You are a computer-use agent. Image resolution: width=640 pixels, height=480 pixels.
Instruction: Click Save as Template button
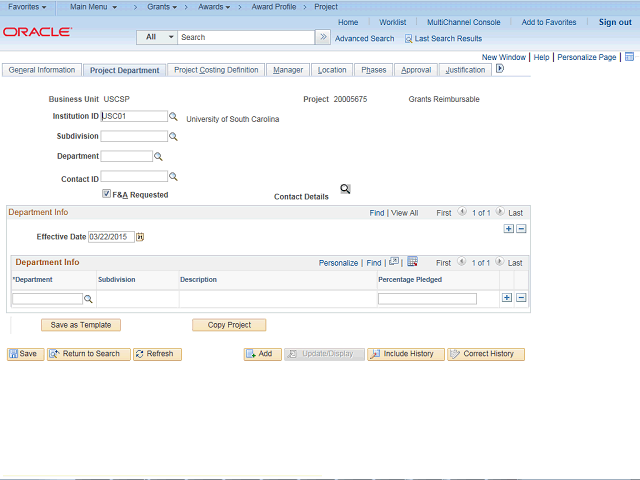81,325
